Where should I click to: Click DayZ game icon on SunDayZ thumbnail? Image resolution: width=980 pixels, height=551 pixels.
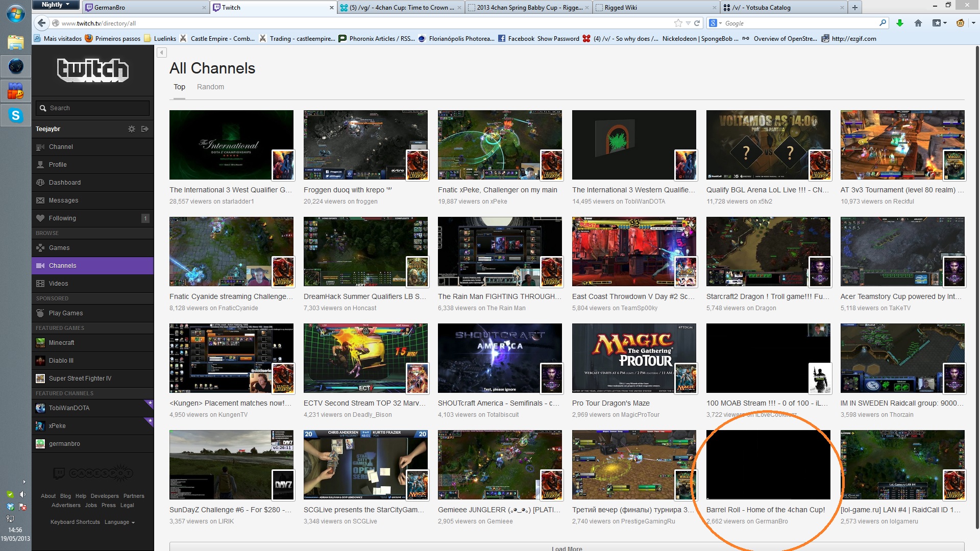click(283, 485)
